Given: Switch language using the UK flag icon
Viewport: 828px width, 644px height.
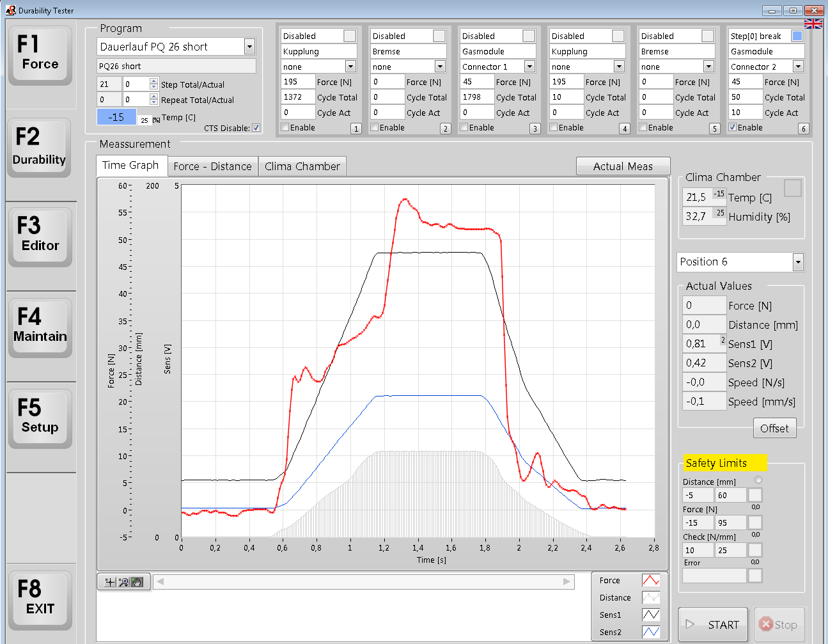Looking at the screenshot, I should (813, 24).
